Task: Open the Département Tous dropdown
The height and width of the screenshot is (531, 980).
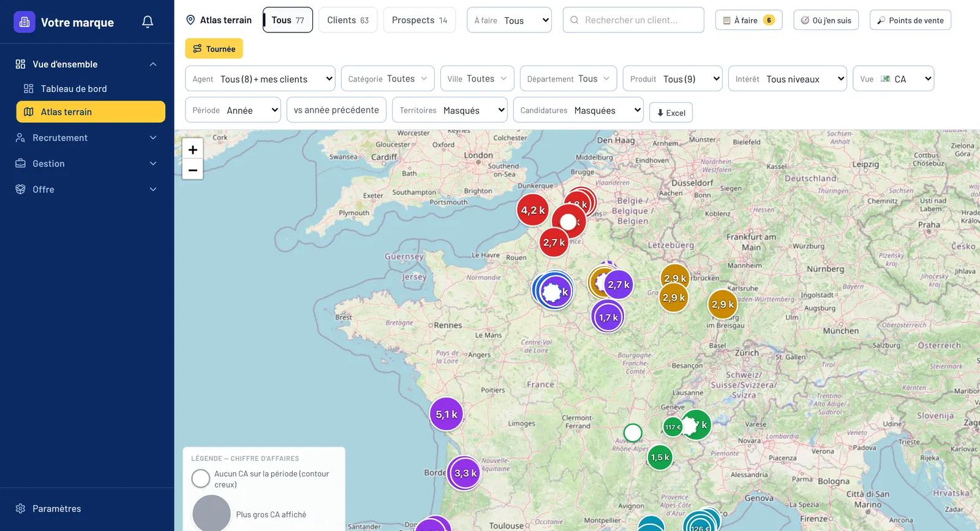Action: [568, 78]
